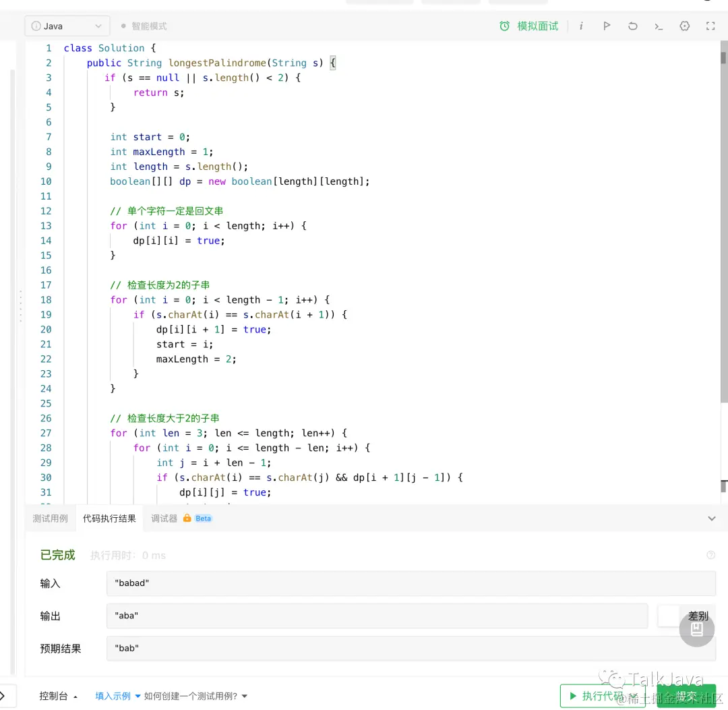The width and height of the screenshot is (728, 710).
Task: Click the 执行代码 run code button
Action: pos(602,696)
